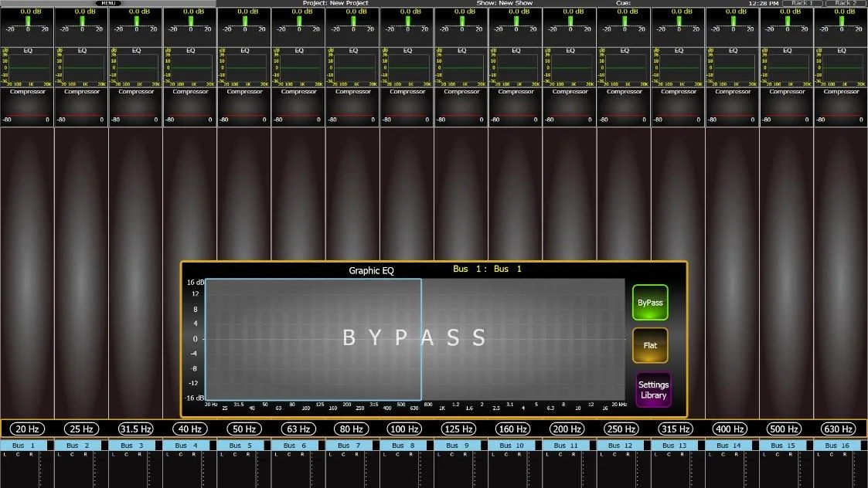
Task: Open the EQ thumbnail above Bus 9
Action: [x=461, y=67]
